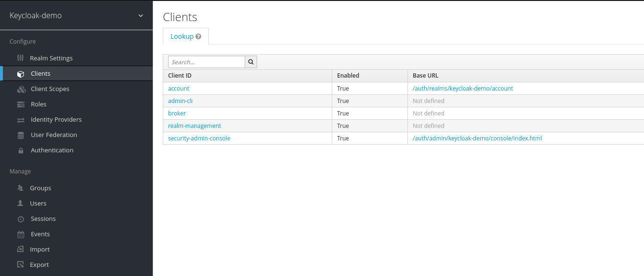Click the Lookup tab help icon
This screenshot has width=644, height=276.
[198, 36]
